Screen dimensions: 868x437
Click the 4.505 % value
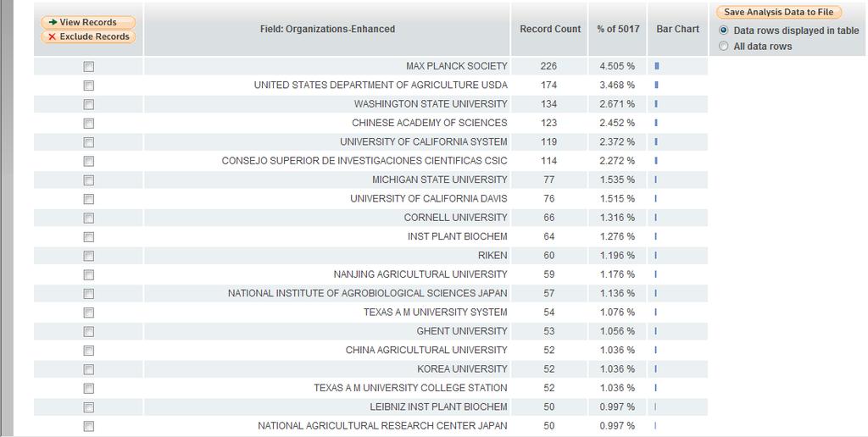click(617, 66)
